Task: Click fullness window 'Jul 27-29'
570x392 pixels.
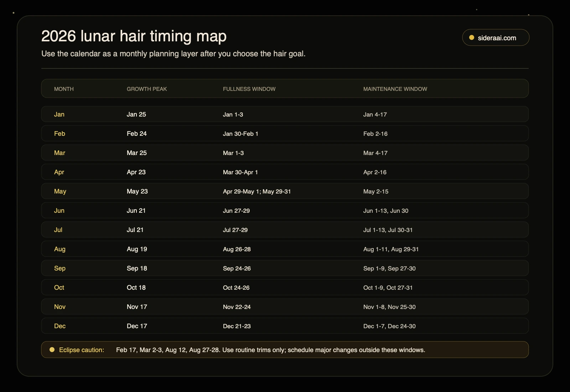Action: (x=235, y=230)
